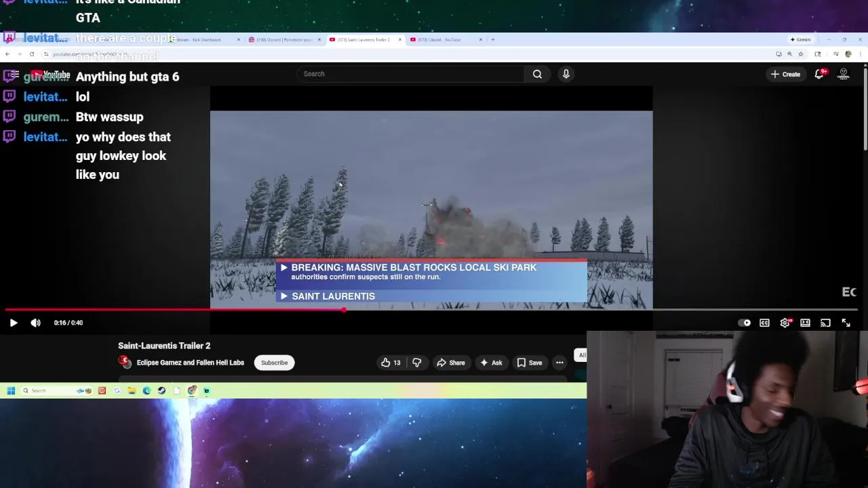Screen dimensions: 868x488
Task: Open the more actions three-dot menu
Action: (559, 363)
